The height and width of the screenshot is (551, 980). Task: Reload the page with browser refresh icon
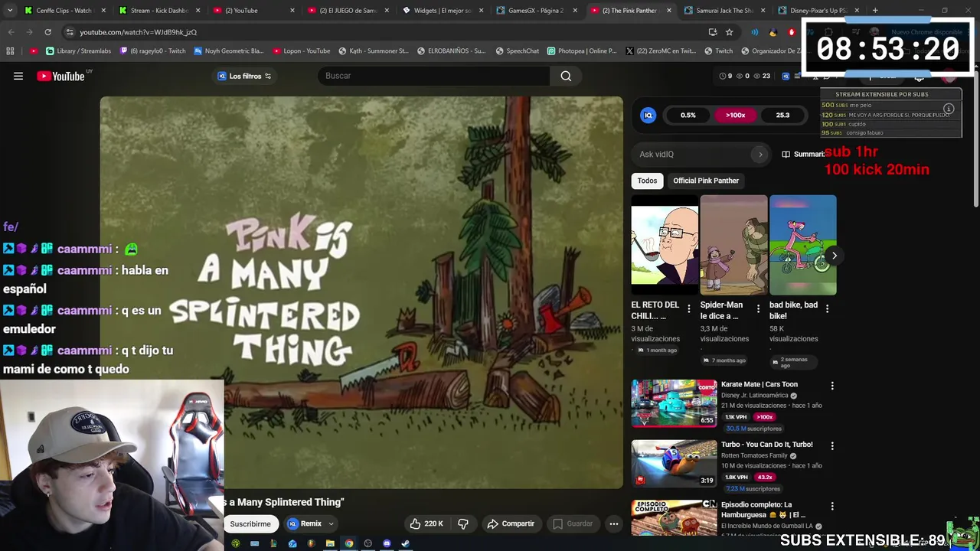(x=47, y=32)
